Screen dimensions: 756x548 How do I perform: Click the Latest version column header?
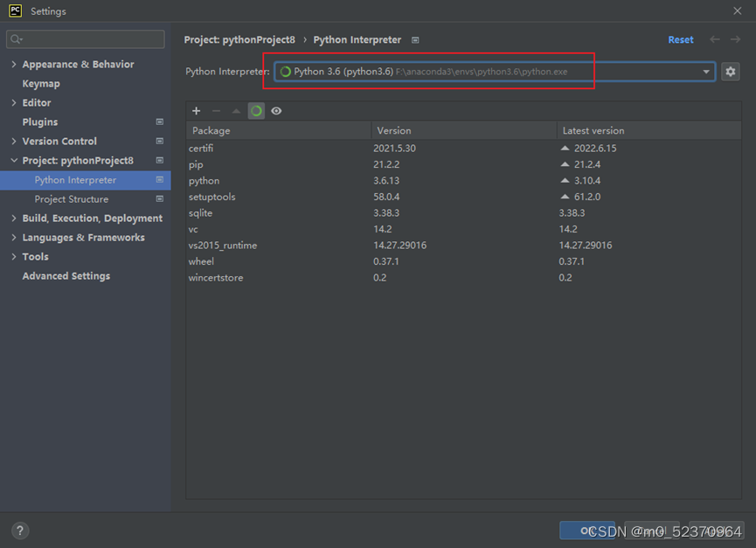click(649, 130)
